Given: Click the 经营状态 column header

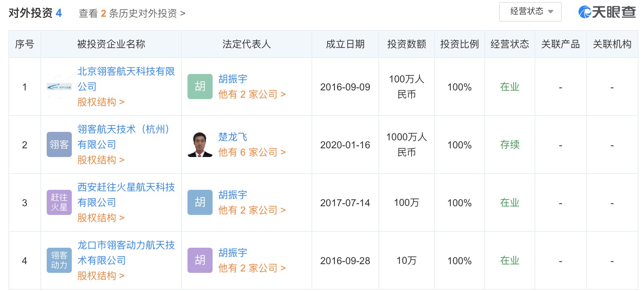Looking at the screenshot, I should (510, 44).
